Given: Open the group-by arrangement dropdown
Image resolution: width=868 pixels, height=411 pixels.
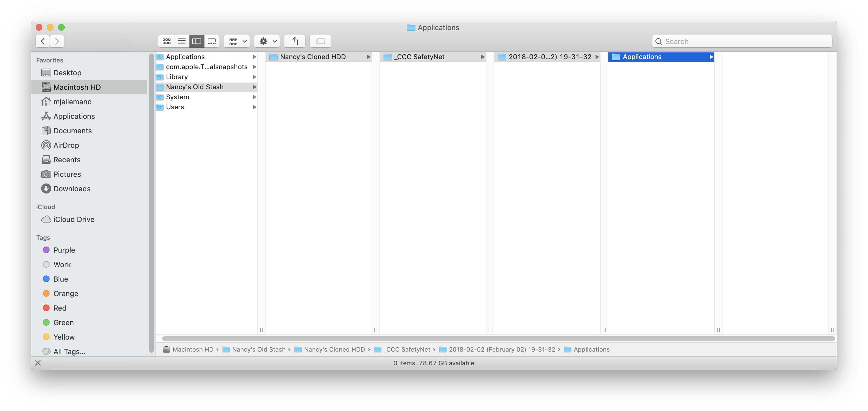Looking at the screenshot, I should coord(237,41).
